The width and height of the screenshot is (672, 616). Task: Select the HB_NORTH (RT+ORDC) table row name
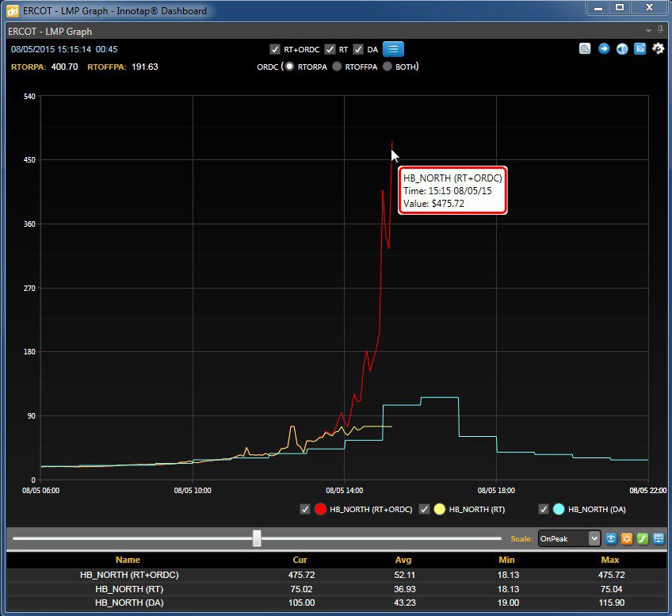point(129,575)
